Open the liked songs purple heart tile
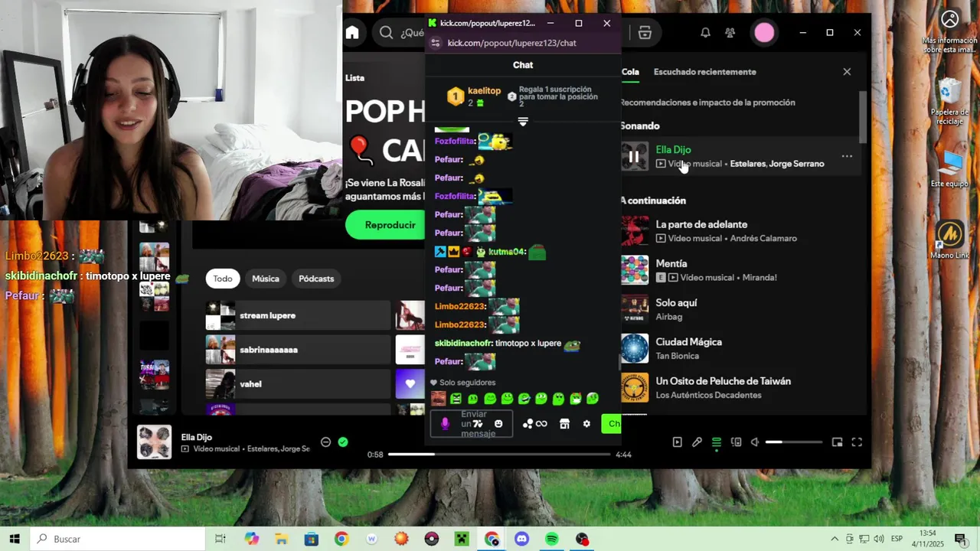 [x=410, y=384]
